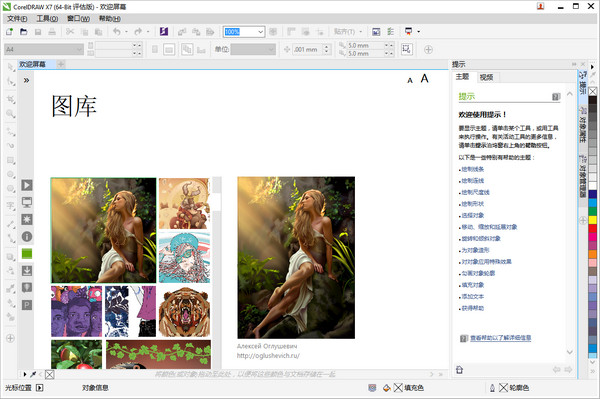Select the green Gallery icon in welcome sidebar
The height and width of the screenshot is (399, 600).
pyautogui.click(x=27, y=253)
